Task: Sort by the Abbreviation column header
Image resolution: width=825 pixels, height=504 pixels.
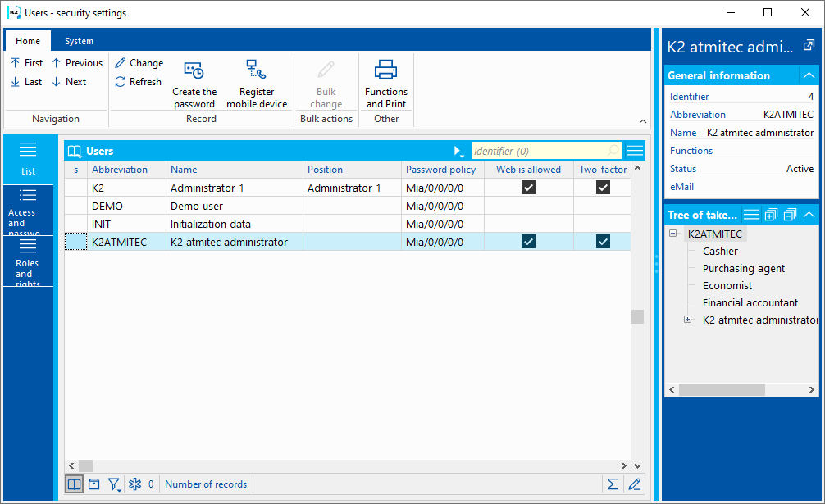Action: pyautogui.click(x=126, y=170)
